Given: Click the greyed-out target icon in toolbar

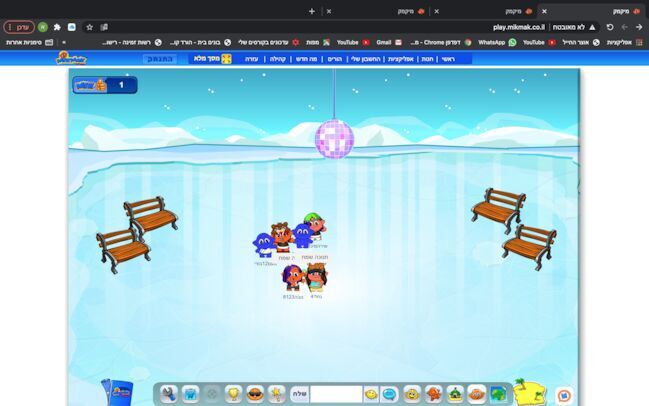Looking at the screenshot, I should [212, 394].
